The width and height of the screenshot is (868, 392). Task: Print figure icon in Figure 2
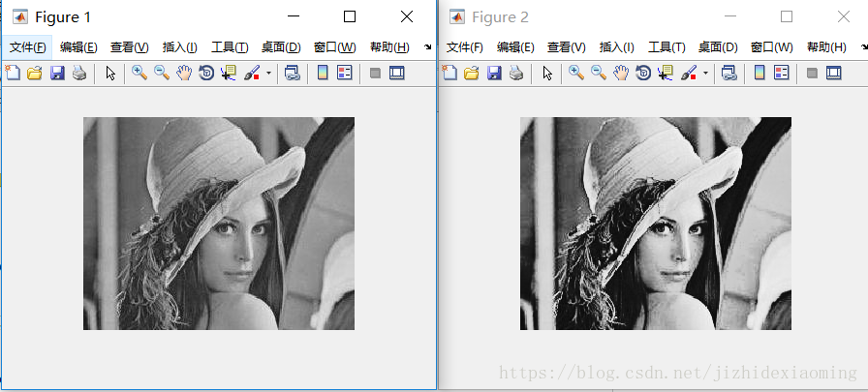[x=516, y=73]
